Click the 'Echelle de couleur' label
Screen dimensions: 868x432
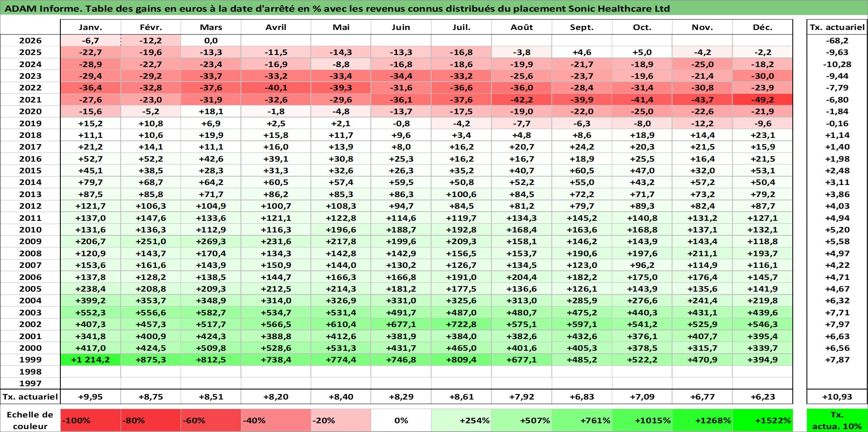point(30,420)
